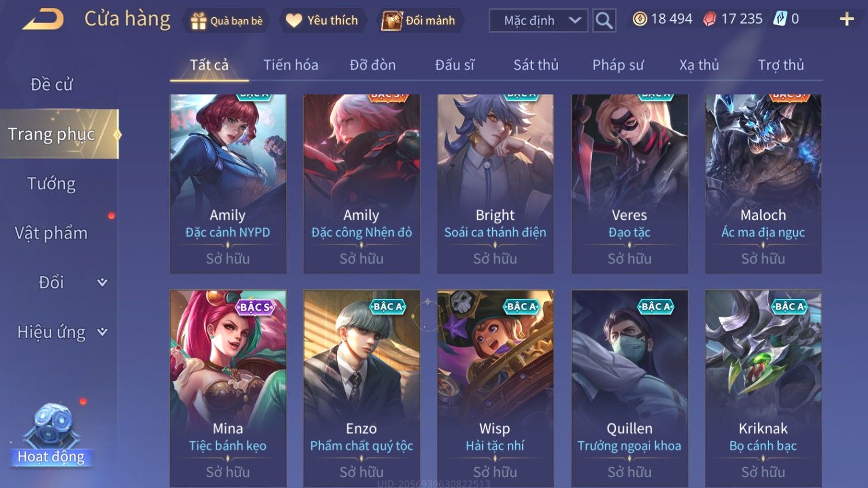Viewport: 868px width, 488px height.
Task: Open the Quà bạn bè gift icon
Action: [x=198, y=21]
